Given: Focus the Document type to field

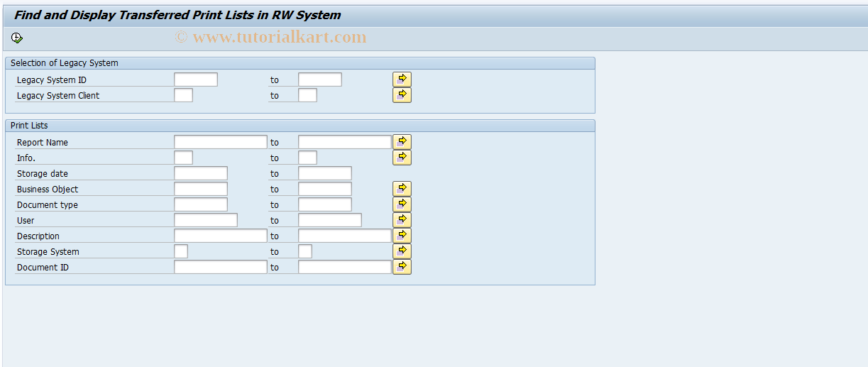Looking at the screenshot, I should (325, 204).
